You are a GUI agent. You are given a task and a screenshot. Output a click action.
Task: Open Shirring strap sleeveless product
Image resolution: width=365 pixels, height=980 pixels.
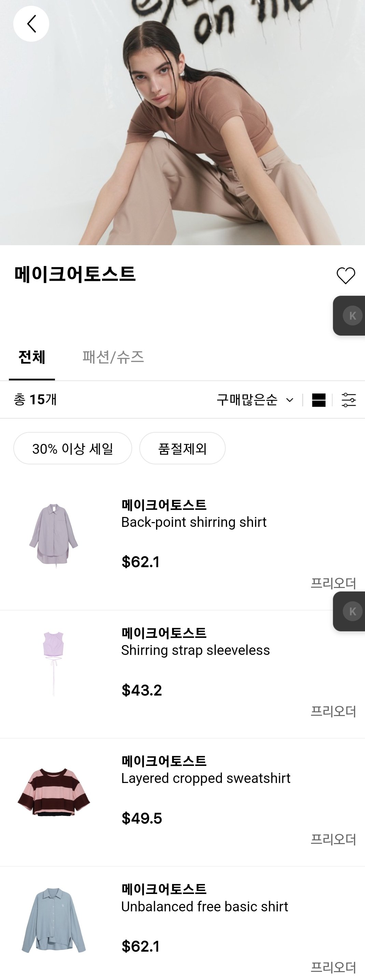coord(195,650)
